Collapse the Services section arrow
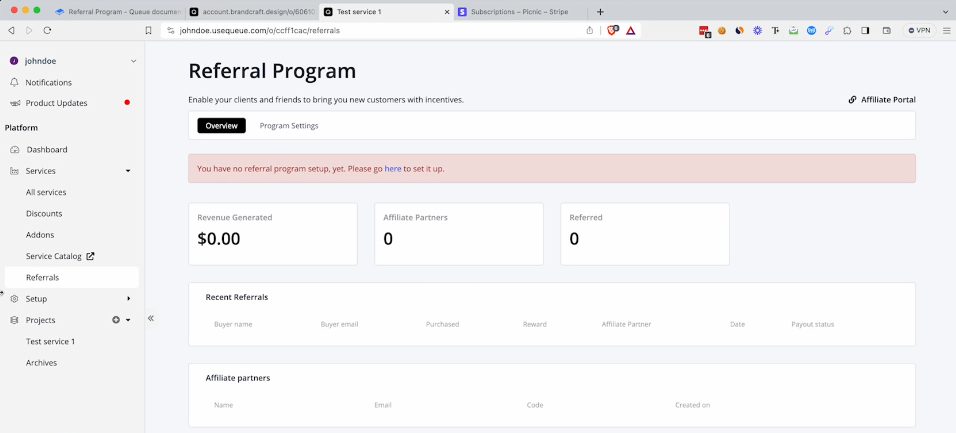The image size is (956, 433). (x=128, y=171)
